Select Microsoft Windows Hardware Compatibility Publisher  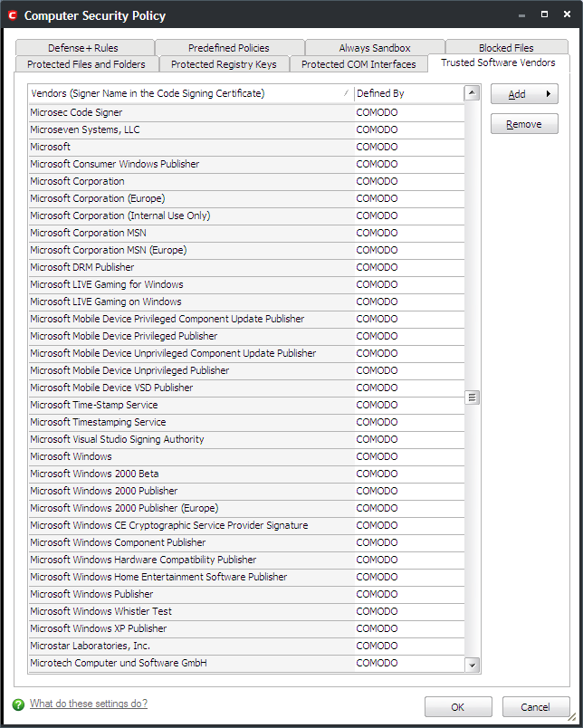(246, 559)
